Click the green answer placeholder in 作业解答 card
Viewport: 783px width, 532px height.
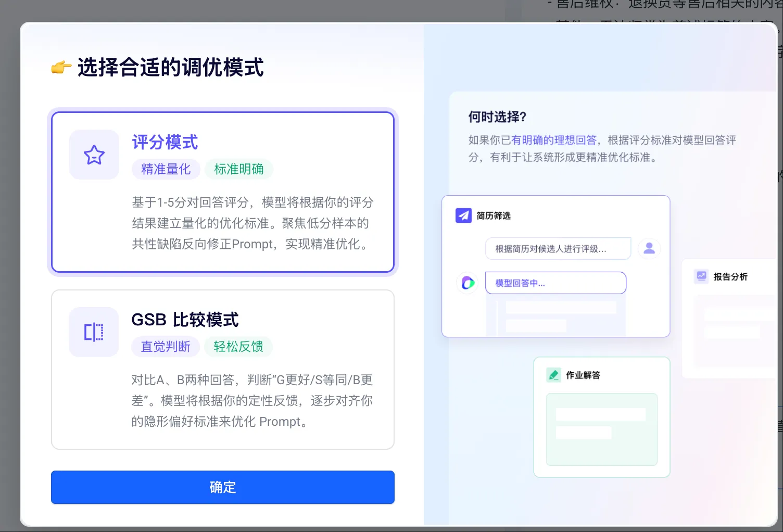click(602, 429)
